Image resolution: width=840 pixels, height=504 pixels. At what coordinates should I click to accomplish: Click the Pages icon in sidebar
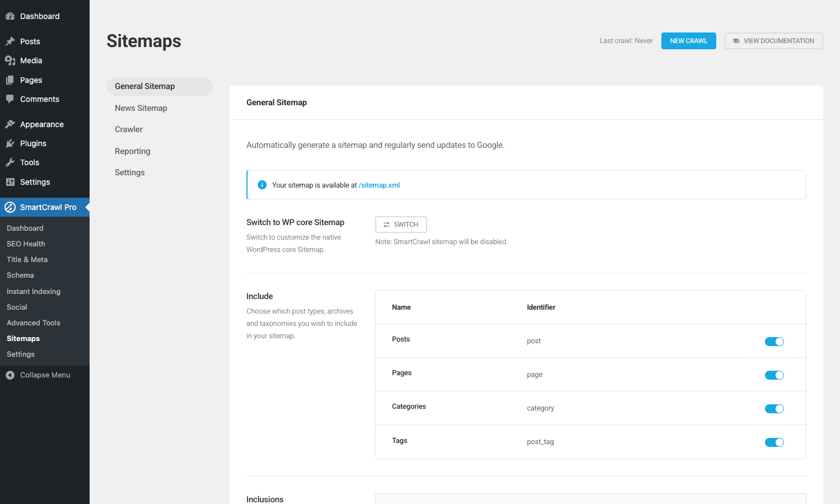pyautogui.click(x=10, y=80)
